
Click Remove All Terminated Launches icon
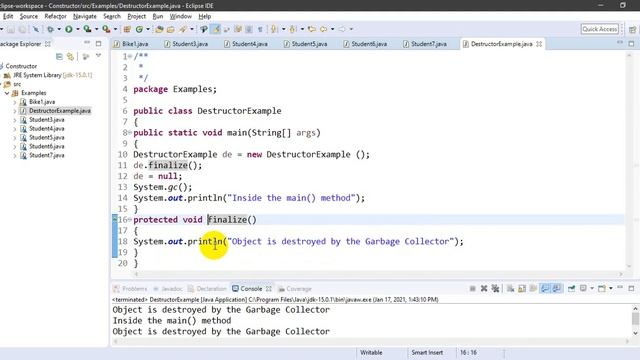coord(495,289)
